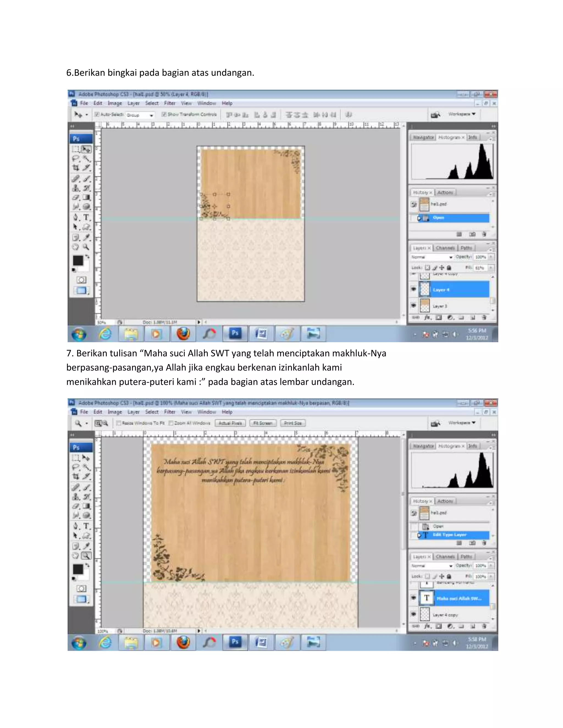Image resolution: width=563 pixels, height=728 pixels.
Task: Select the Crop tool in top Photoshop window
Action: point(76,168)
